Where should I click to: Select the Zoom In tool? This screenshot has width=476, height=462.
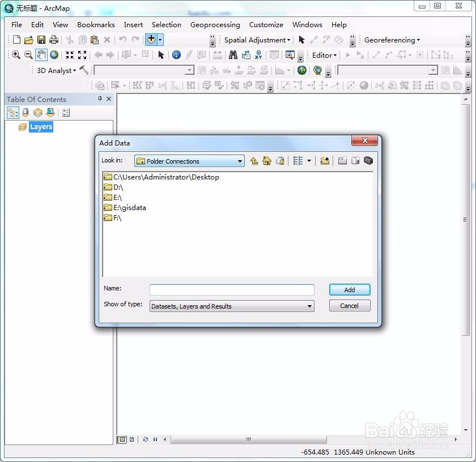point(16,54)
